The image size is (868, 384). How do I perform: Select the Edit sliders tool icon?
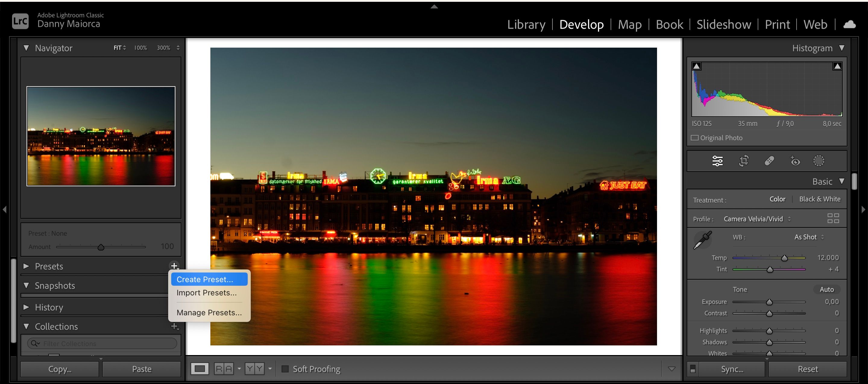tap(717, 161)
